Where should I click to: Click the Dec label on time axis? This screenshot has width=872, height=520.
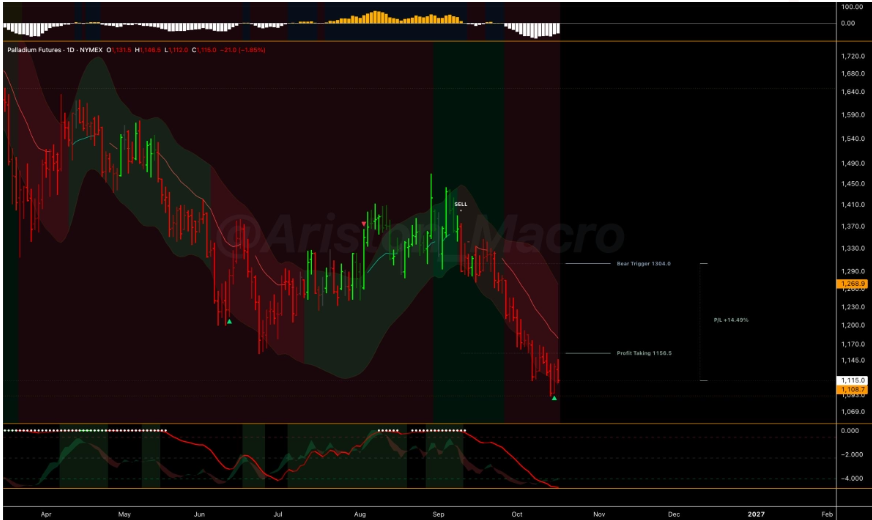click(673, 514)
